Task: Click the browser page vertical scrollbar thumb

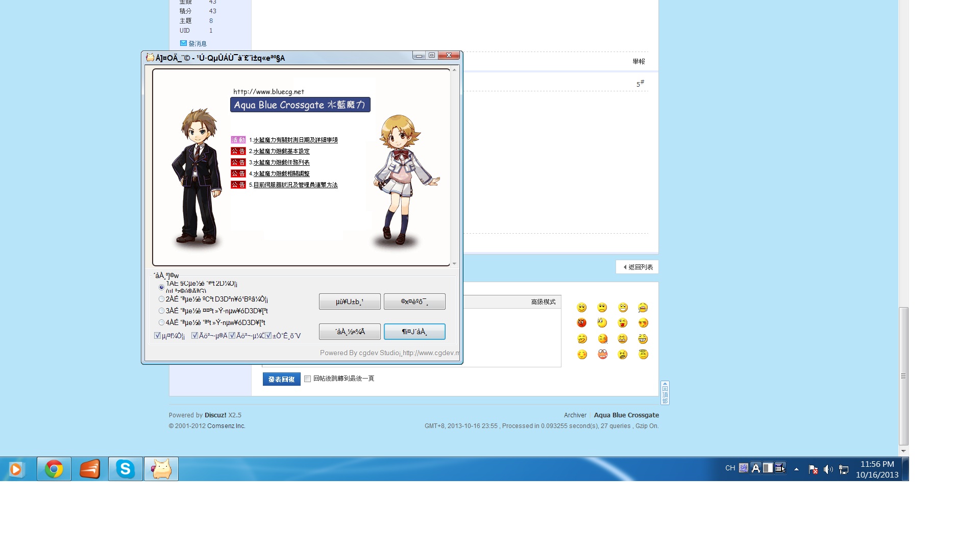Action: pos(903,376)
